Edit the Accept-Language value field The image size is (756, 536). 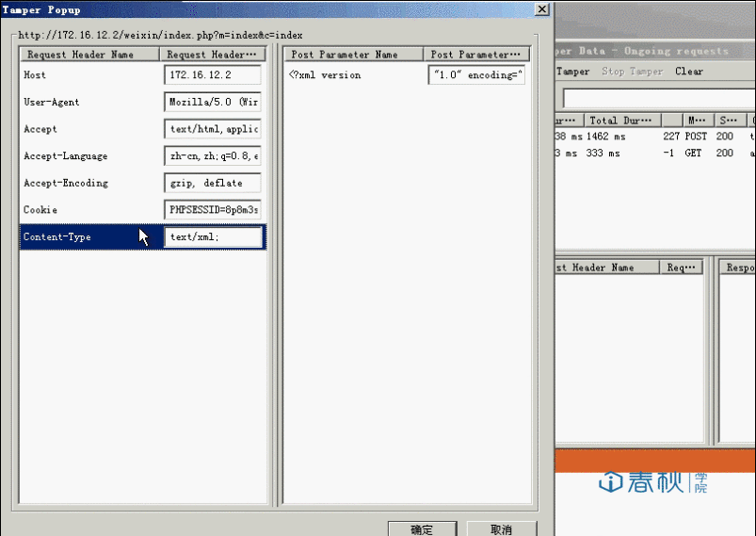213,156
